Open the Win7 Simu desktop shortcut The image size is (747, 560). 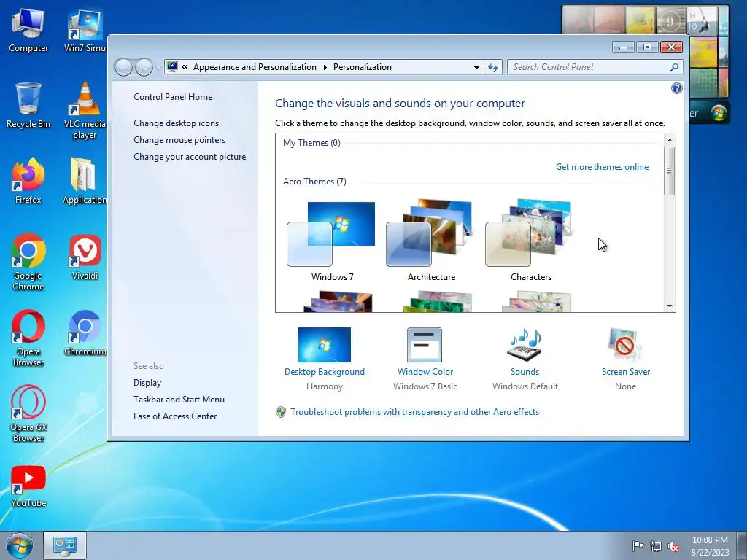(x=85, y=31)
